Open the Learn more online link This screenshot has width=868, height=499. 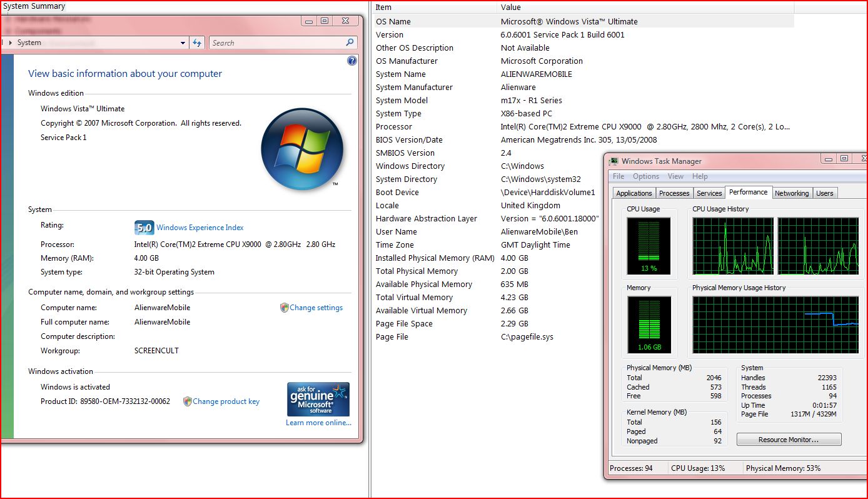pyautogui.click(x=319, y=423)
